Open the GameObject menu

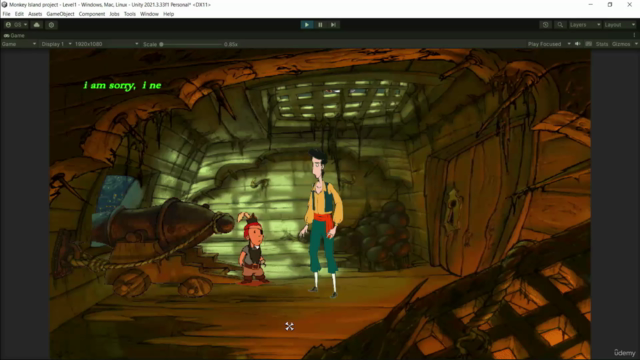tap(60, 14)
